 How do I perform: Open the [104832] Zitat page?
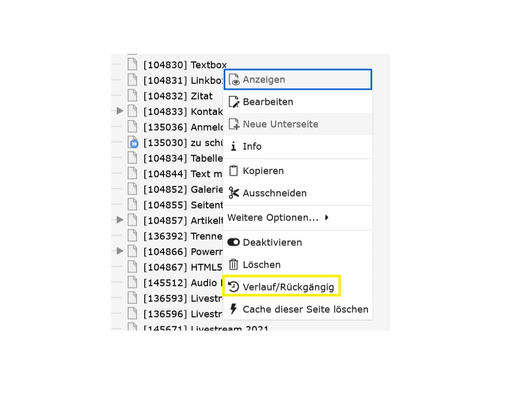(x=178, y=96)
